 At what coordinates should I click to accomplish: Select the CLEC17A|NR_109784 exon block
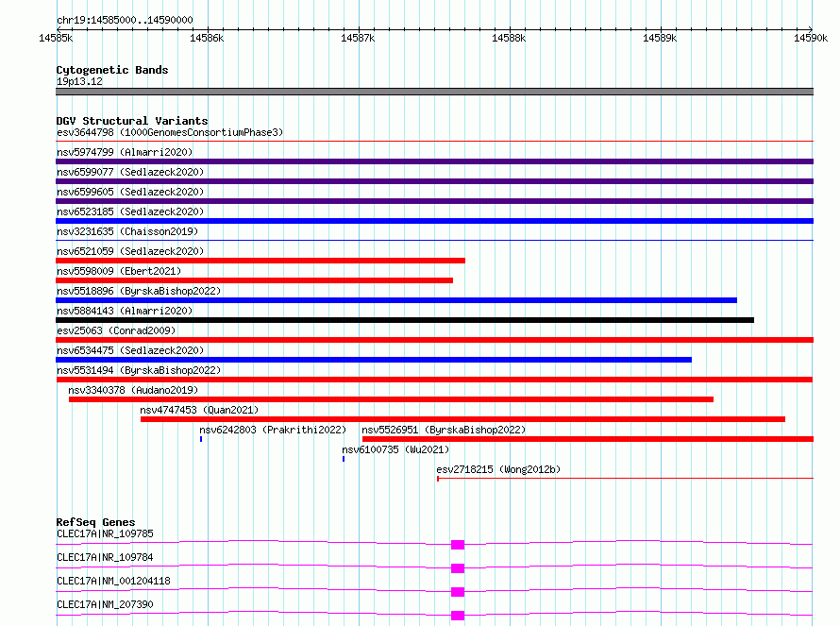(458, 568)
